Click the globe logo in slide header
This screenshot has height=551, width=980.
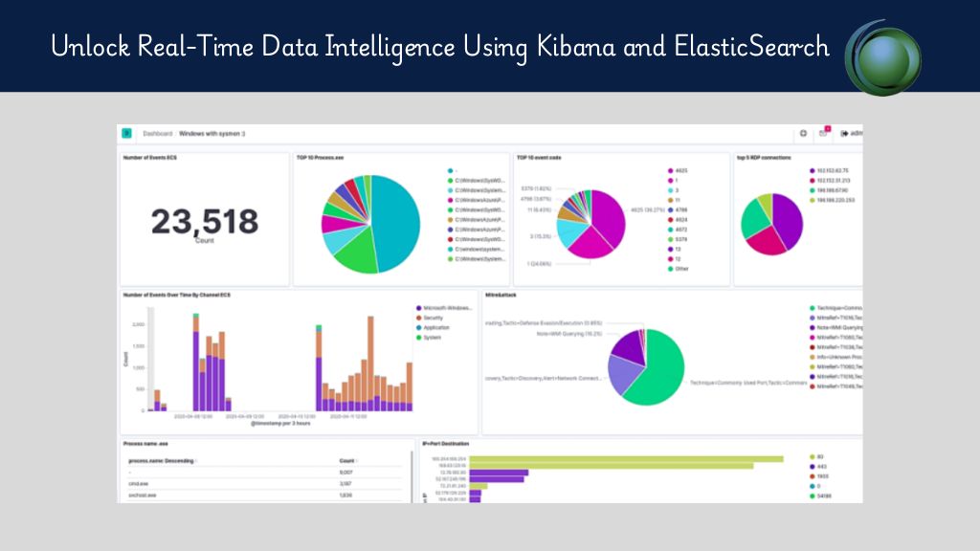(883, 57)
